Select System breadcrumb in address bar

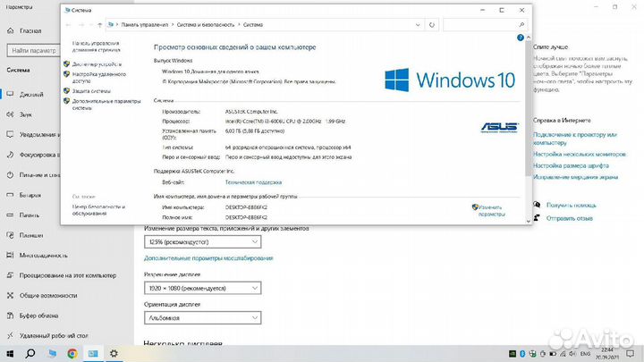point(253,25)
